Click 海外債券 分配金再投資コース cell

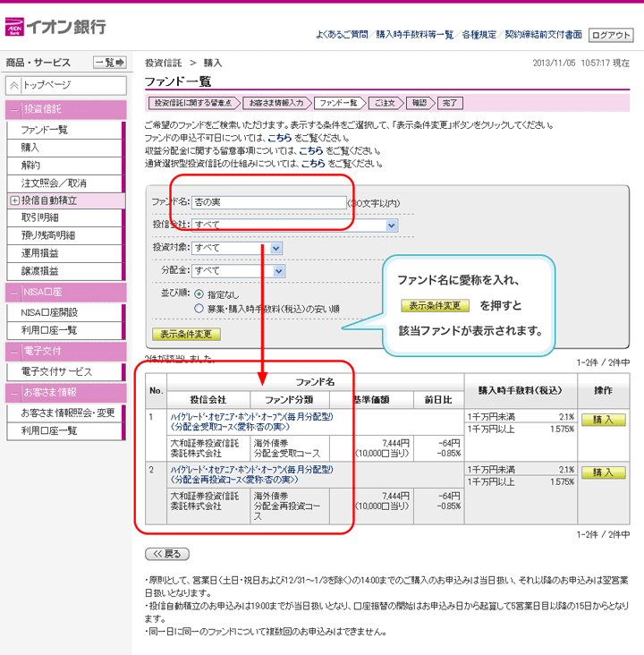(290, 506)
